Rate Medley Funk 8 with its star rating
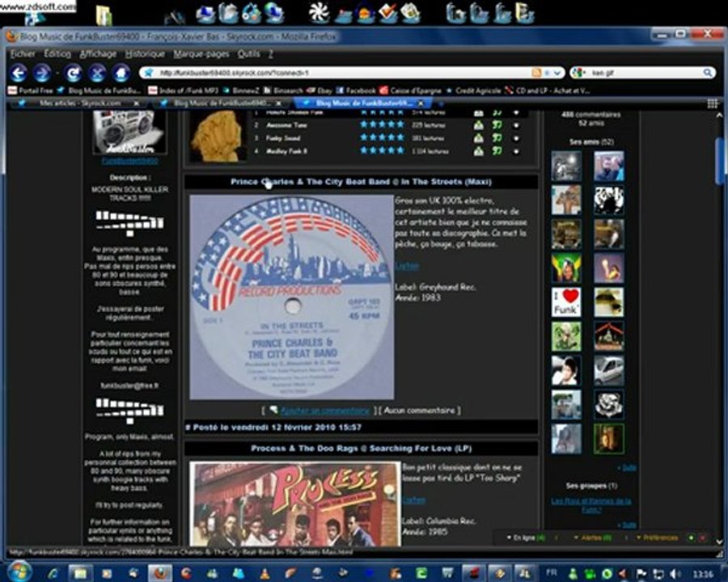Image resolution: width=728 pixels, height=582 pixels. [382, 150]
